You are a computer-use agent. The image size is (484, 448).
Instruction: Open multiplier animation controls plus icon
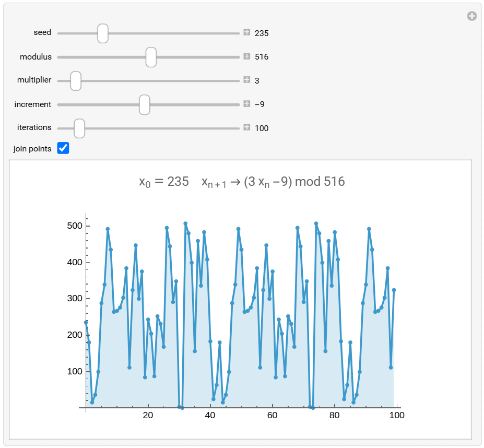(x=246, y=80)
